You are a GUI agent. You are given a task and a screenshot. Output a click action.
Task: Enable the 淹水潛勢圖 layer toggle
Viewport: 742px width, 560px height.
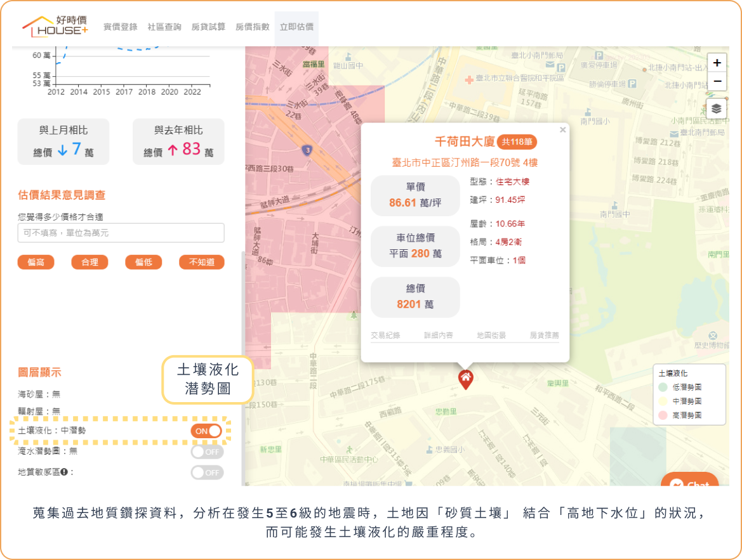[207, 452]
